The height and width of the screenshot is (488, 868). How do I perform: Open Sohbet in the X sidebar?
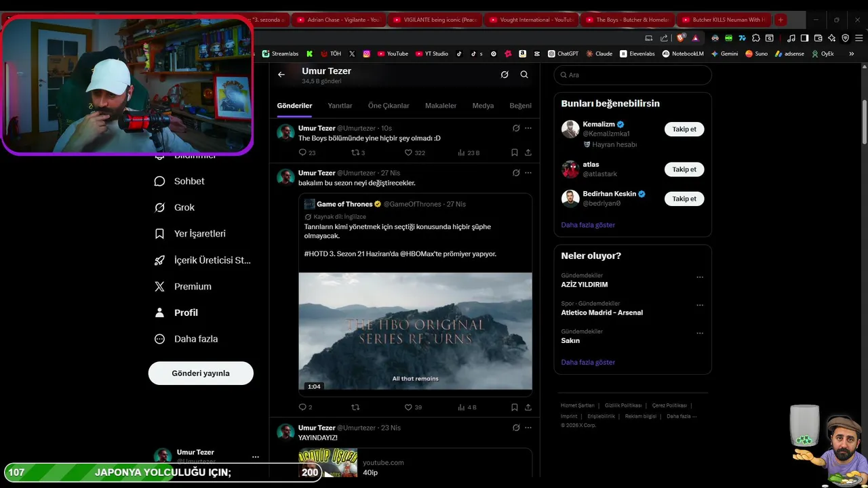180,181
